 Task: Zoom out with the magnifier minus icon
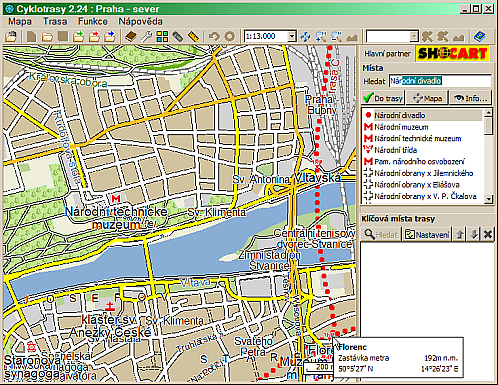(337, 36)
